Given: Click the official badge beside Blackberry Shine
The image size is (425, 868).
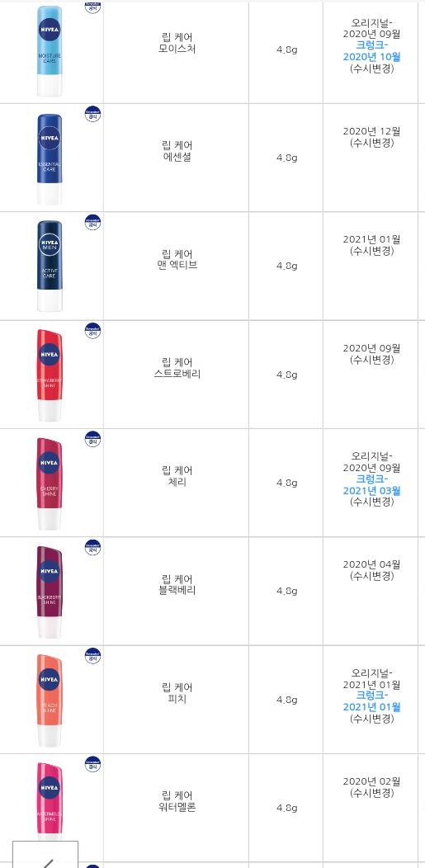Looking at the screenshot, I should click(92, 548).
